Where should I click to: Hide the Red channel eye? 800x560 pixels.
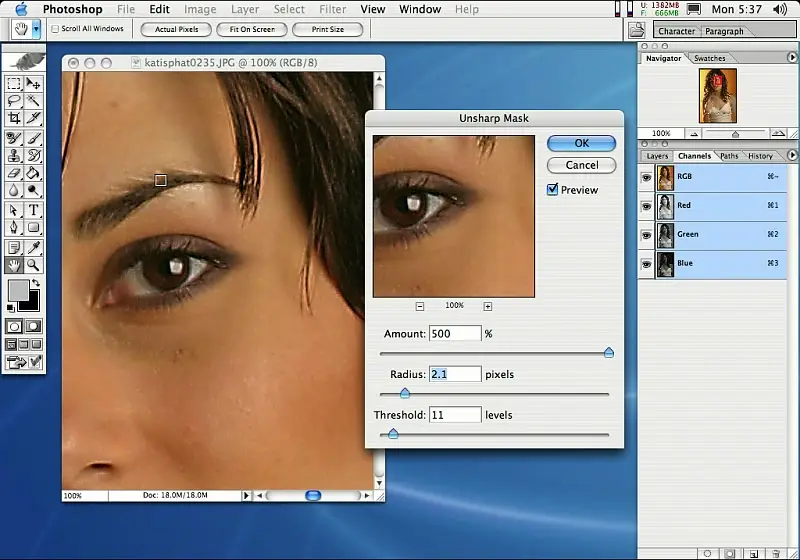[646, 206]
